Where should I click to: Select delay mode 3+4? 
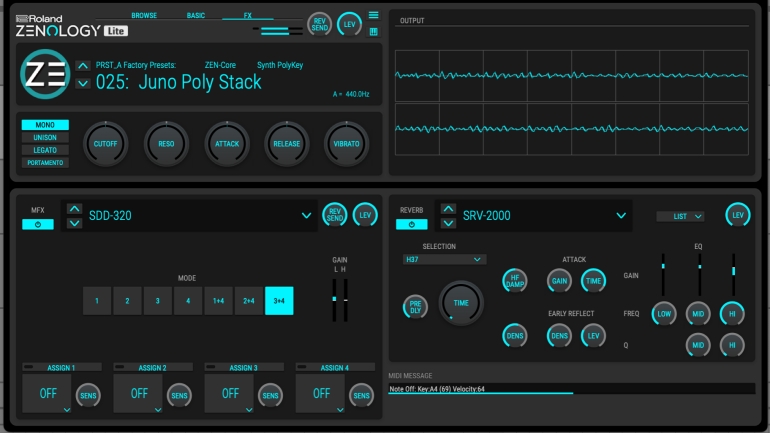[x=279, y=300]
